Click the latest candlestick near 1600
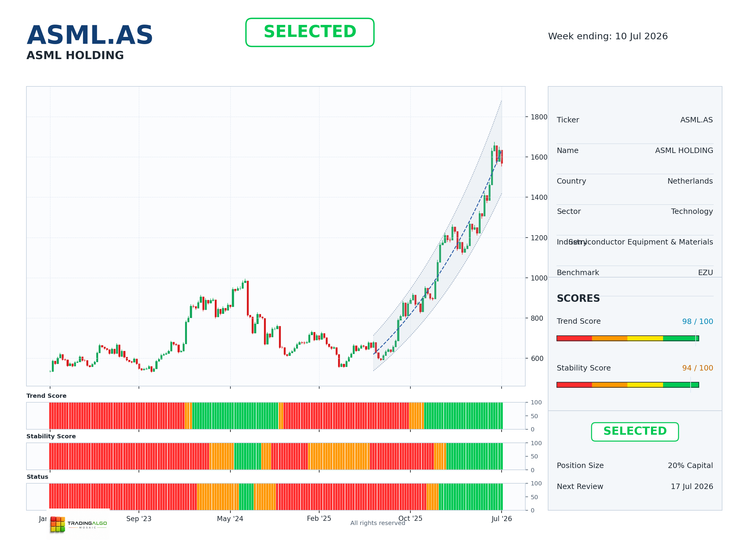The image size is (756, 540). coord(502,157)
